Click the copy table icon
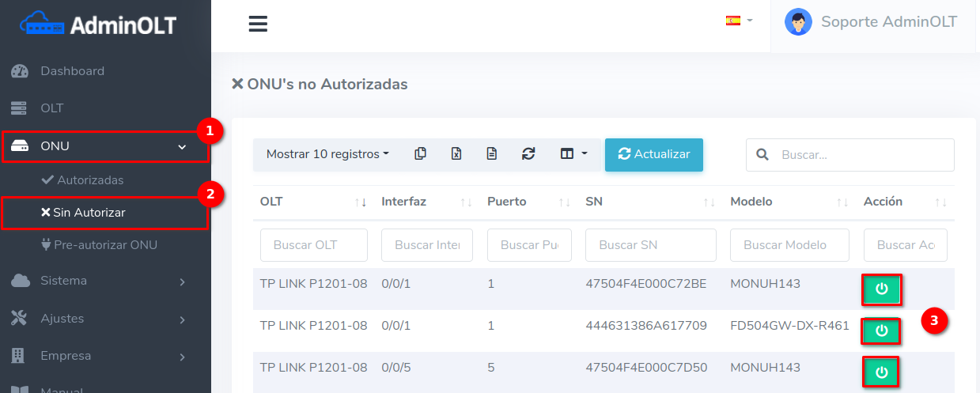Screen dimensions: 980x393 [x=421, y=154]
